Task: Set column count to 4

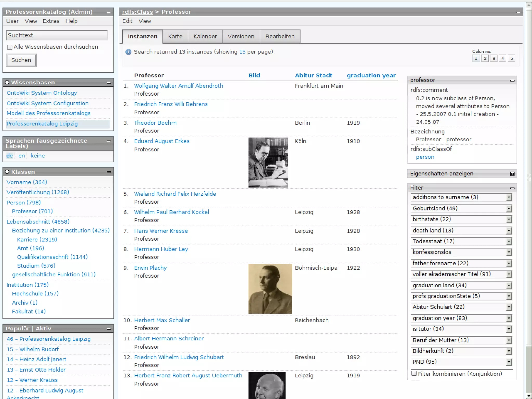Action: click(x=503, y=58)
